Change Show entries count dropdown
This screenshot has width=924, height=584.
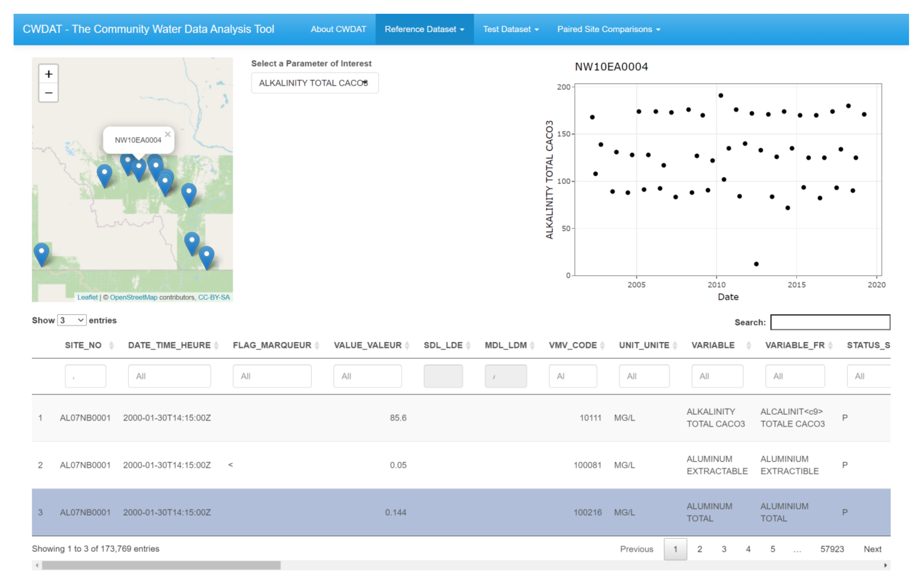[x=72, y=320]
